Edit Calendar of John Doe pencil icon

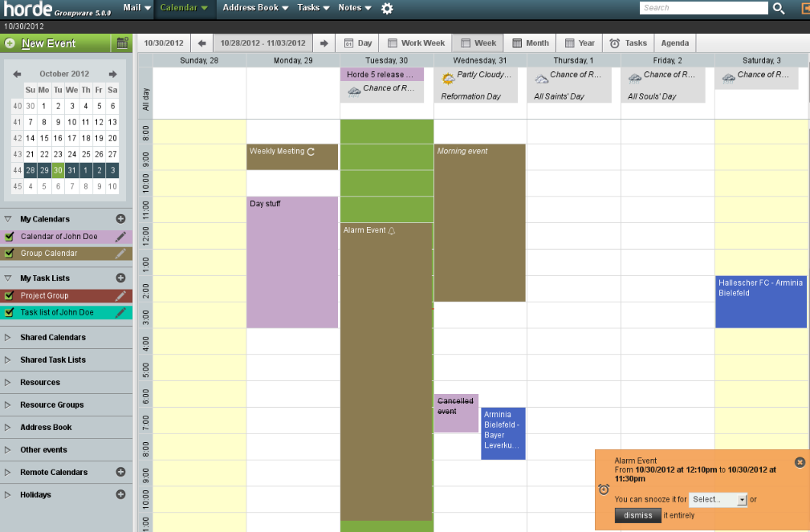(x=120, y=237)
